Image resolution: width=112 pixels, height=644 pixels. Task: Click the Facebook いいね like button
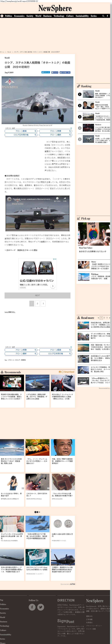(65, 72)
